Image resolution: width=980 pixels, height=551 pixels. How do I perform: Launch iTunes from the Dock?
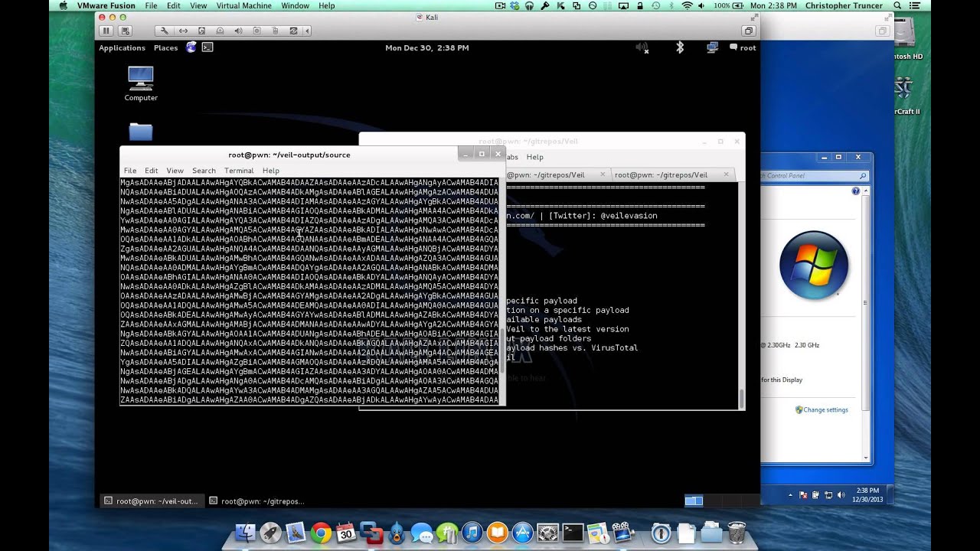click(x=472, y=532)
